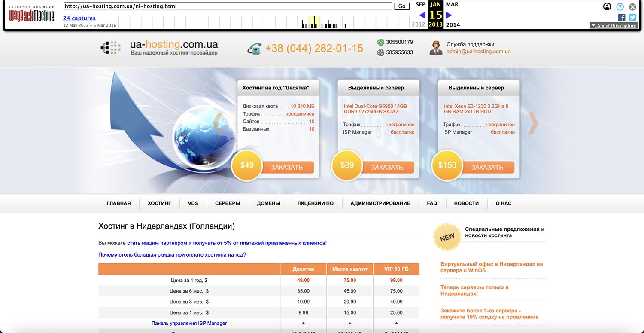Slide carousel to next offers
Viewport: 644px width, 333px height.
point(533,123)
